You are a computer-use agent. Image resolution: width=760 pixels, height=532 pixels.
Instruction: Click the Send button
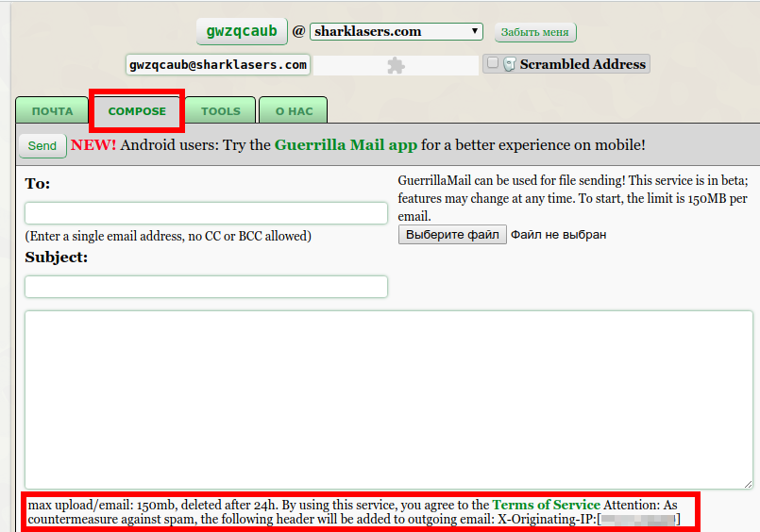tap(42, 145)
